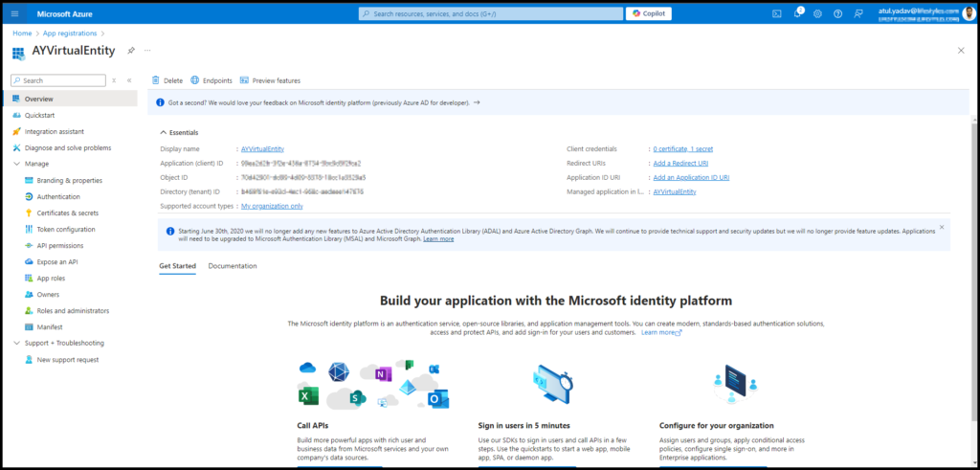Open My organization only link
Screen dimensions: 980x470
[272, 206]
